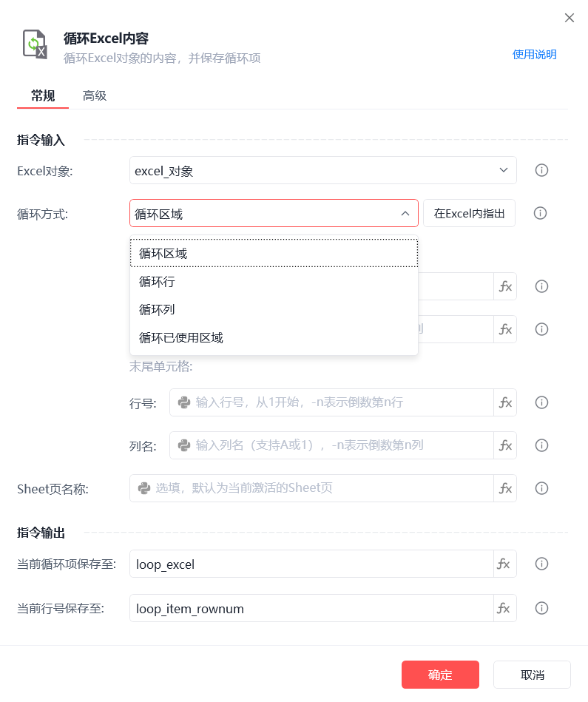Viewport: 588px width, 702px height.
Task: Click the info icon beside 循环方式 dropdown
Action: pyautogui.click(x=540, y=213)
